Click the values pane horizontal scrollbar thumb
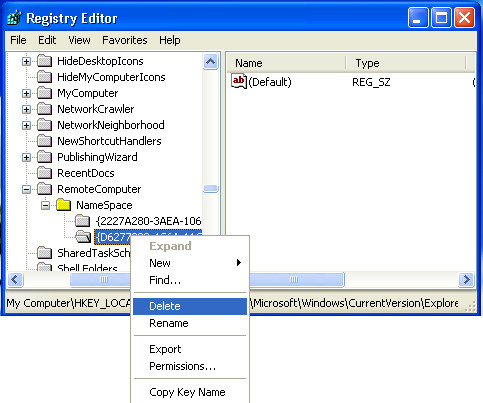Screen dimensions: 483x403 coord(296,279)
